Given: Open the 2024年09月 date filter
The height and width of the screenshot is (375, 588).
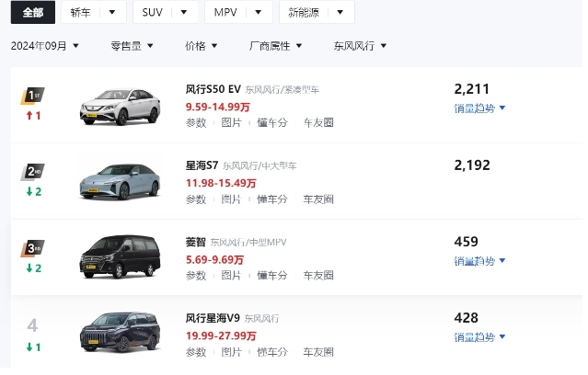Looking at the screenshot, I should click(x=44, y=46).
